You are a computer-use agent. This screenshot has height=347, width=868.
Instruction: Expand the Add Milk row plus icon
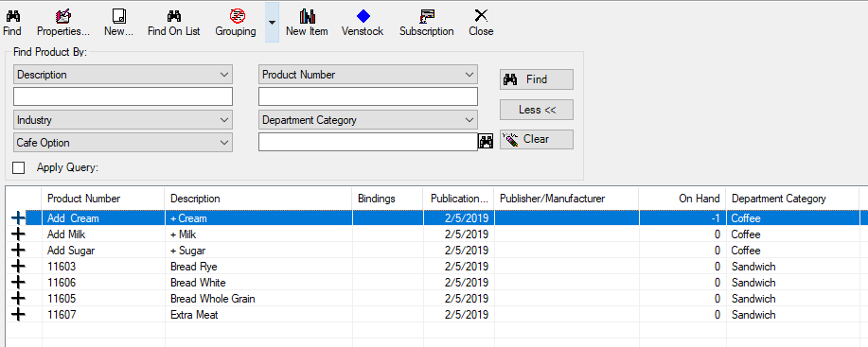click(x=18, y=234)
